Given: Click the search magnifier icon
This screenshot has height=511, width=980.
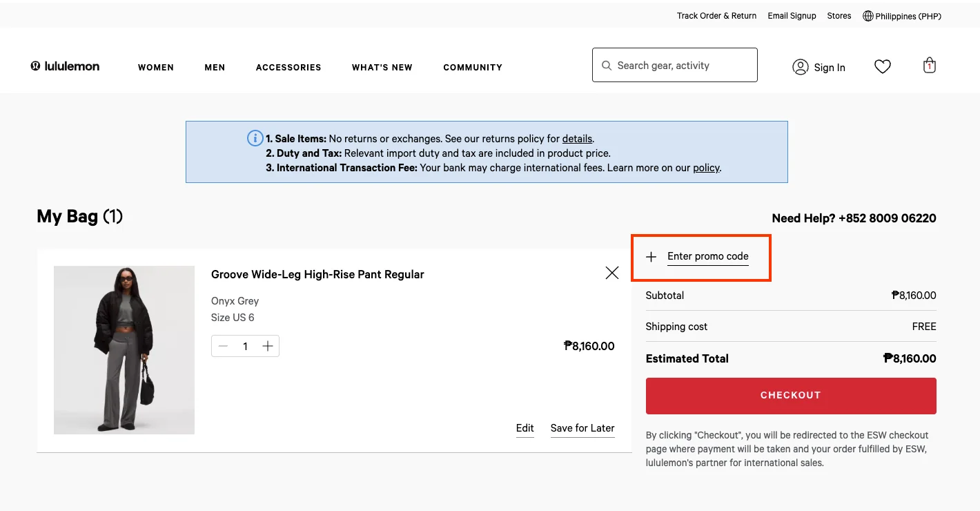Looking at the screenshot, I should click(607, 66).
